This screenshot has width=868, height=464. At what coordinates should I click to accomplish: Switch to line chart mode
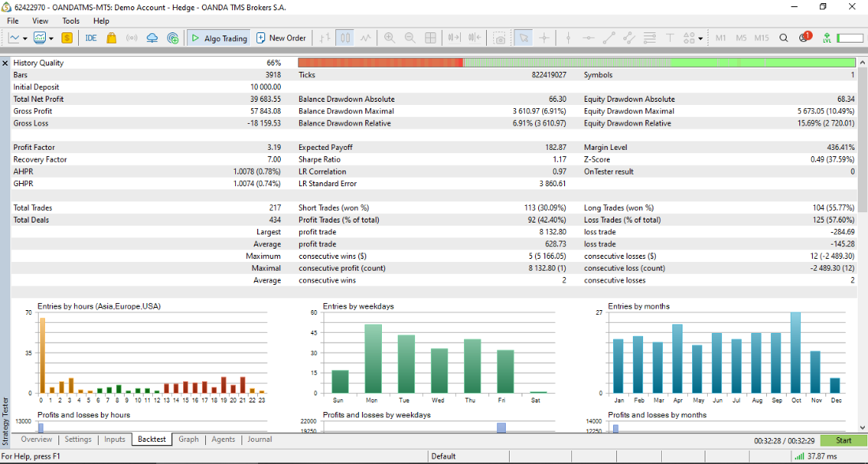coord(365,38)
